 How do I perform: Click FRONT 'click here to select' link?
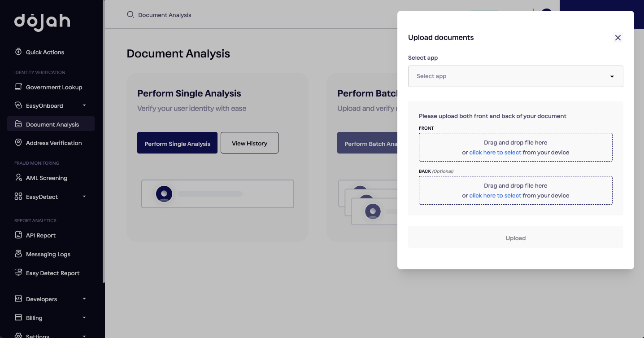coord(495,153)
